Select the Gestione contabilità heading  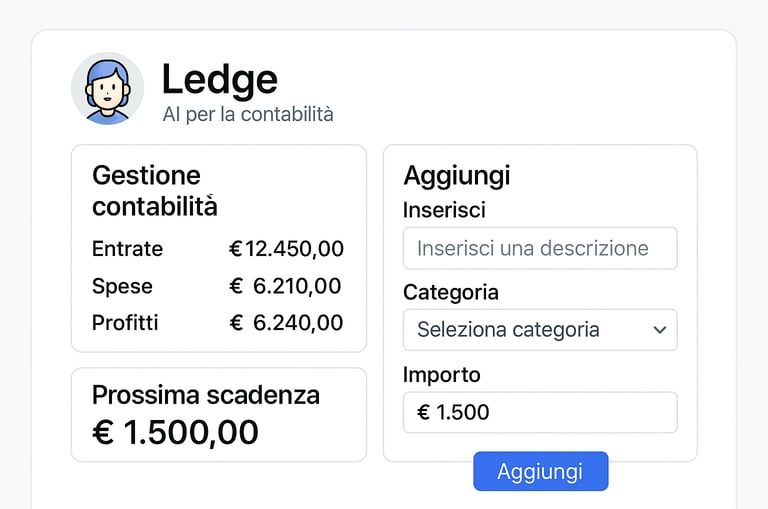click(154, 190)
